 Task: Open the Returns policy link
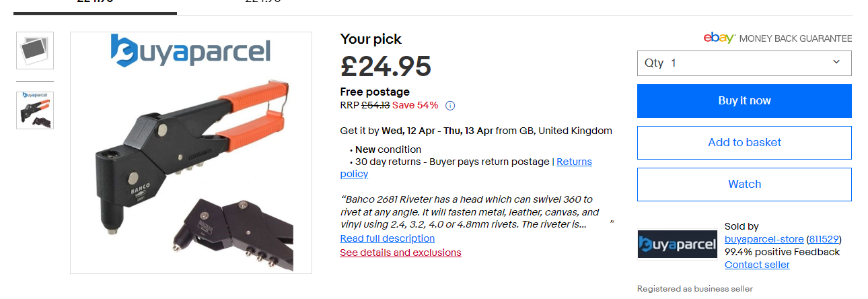(x=573, y=162)
